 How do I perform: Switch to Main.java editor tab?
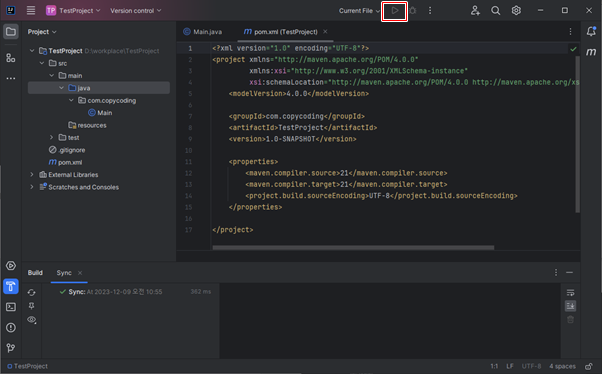point(203,32)
